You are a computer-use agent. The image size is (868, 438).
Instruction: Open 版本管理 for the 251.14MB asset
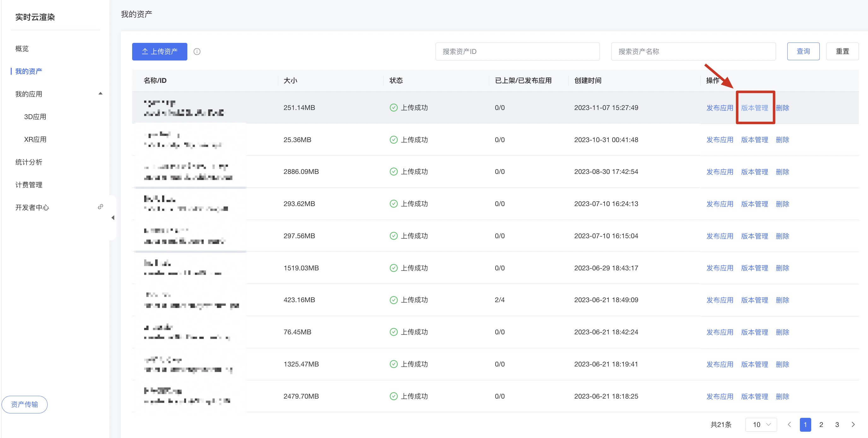pyautogui.click(x=754, y=108)
